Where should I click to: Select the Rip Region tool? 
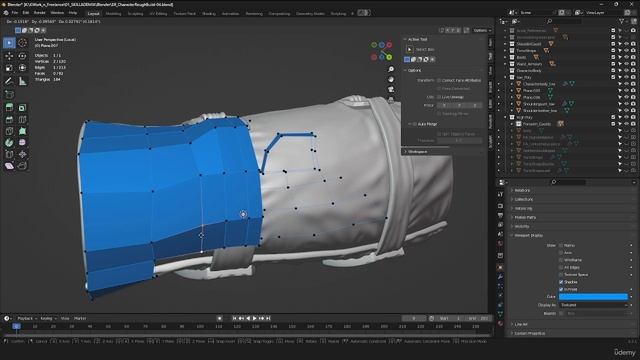[22, 166]
